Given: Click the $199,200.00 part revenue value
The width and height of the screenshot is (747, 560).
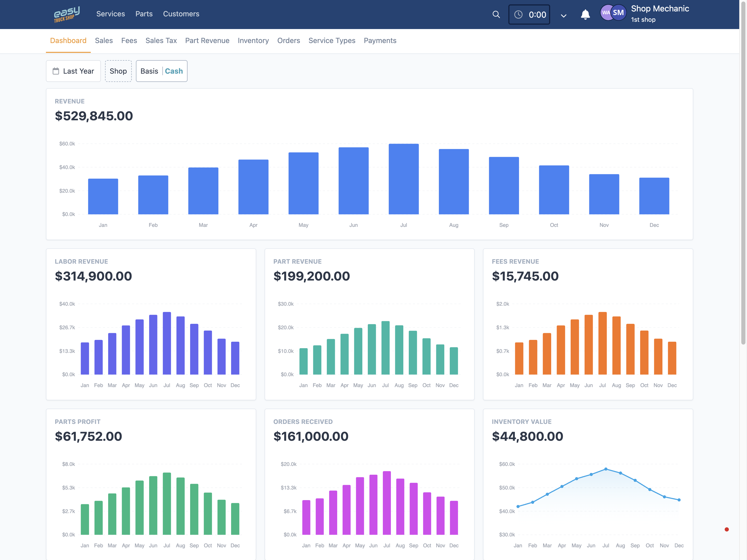Looking at the screenshot, I should [311, 276].
